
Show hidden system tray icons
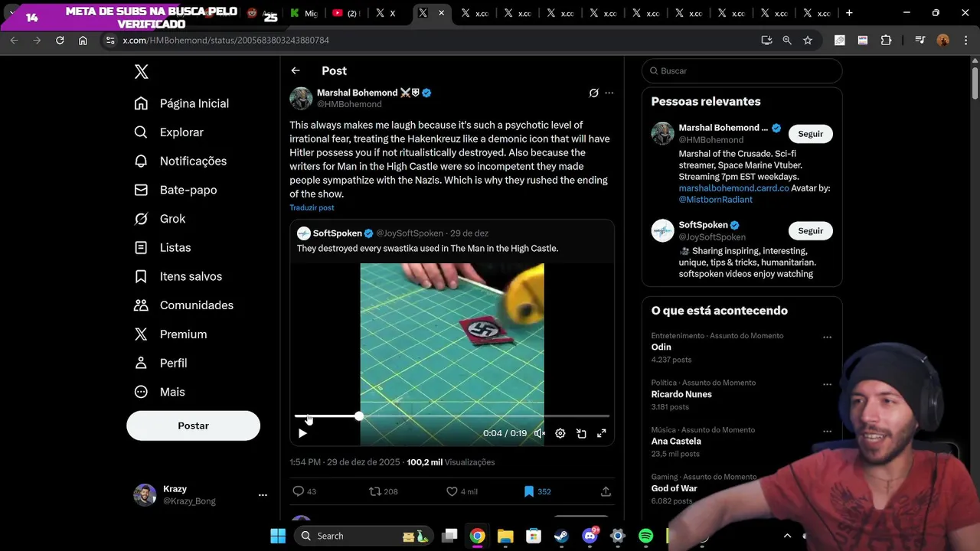point(787,536)
